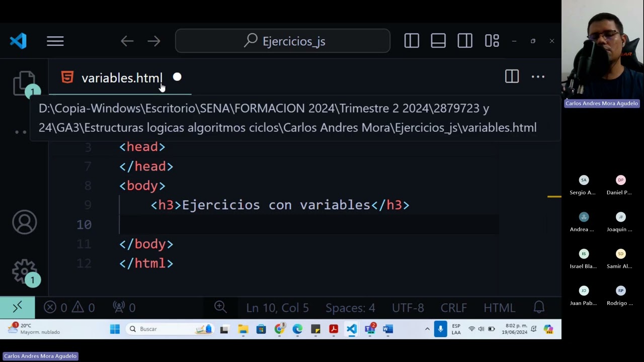Click the overview ruler marker in scrollbar

pyautogui.click(x=554, y=197)
